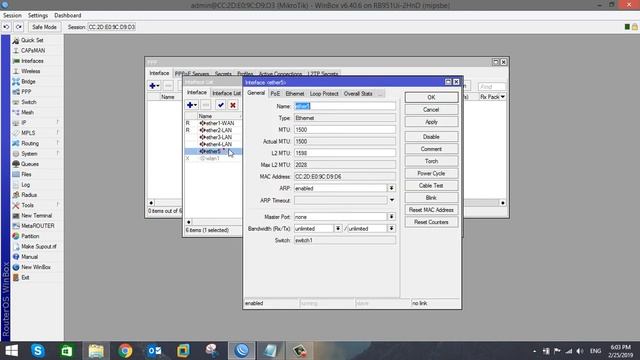
Task: Open Radius sidebar item
Action: 29,195
